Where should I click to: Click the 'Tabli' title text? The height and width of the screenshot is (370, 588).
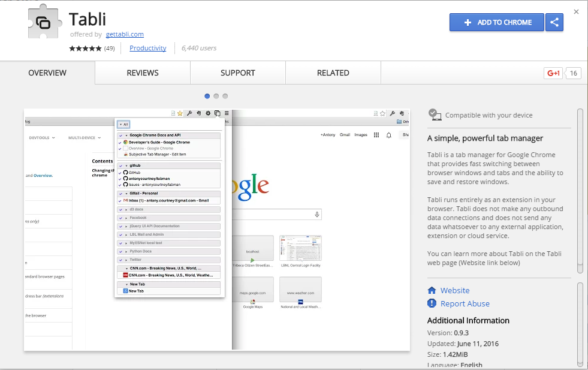click(88, 19)
